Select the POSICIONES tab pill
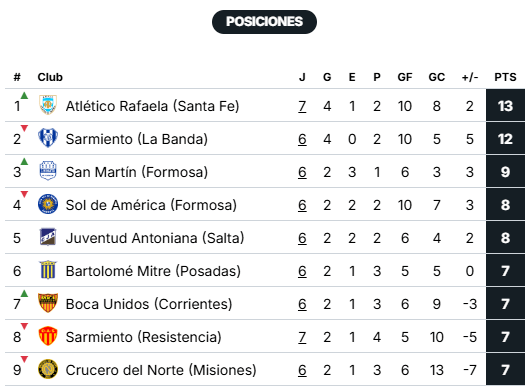The height and width of the screenshot is (389, 531). coord(264,22)
